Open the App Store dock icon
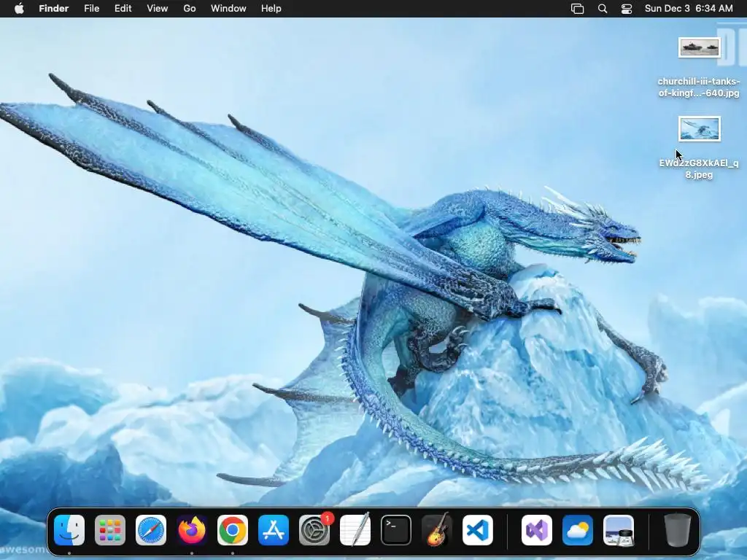 click(x=274, y=530)
